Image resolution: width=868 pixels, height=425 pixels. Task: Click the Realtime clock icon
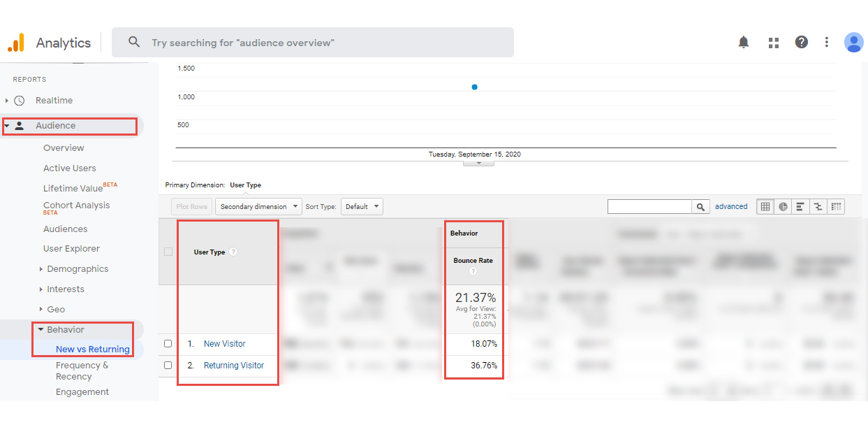(x=20, y=101)
